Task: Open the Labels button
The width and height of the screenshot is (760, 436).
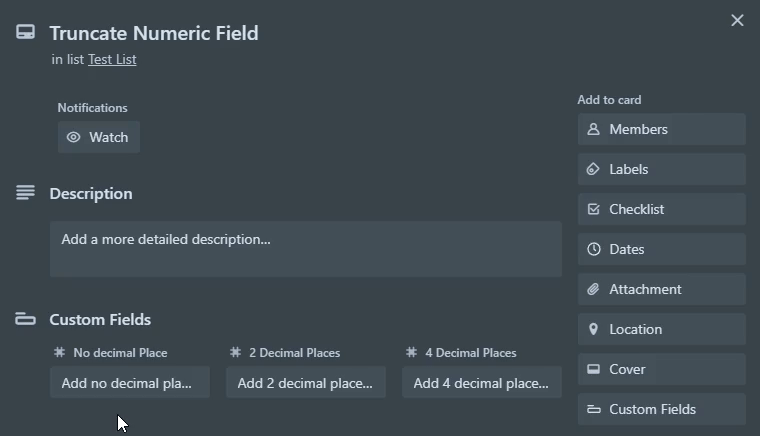Action: (x=662, y=169)
